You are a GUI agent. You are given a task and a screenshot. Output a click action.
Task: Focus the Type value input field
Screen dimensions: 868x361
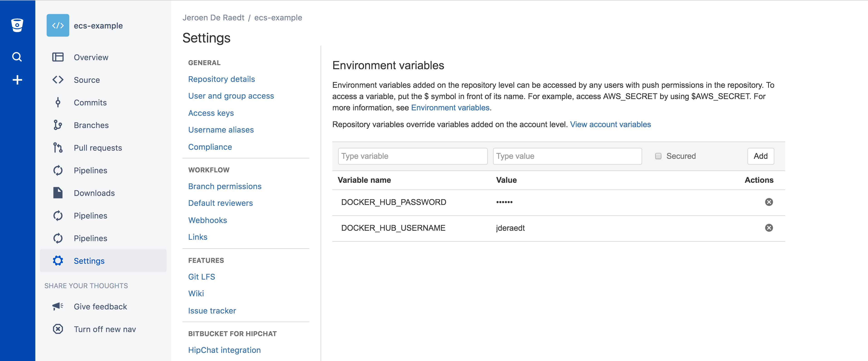[567, 156]
